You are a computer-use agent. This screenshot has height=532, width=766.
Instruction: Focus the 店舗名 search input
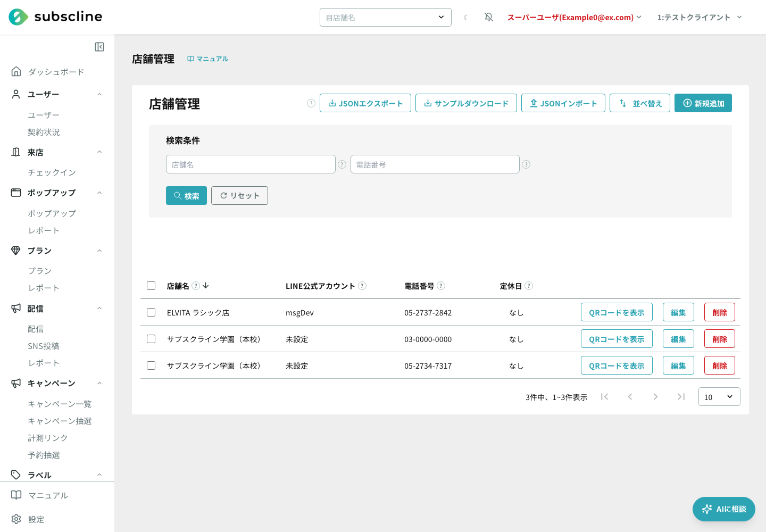pos(251,164)
